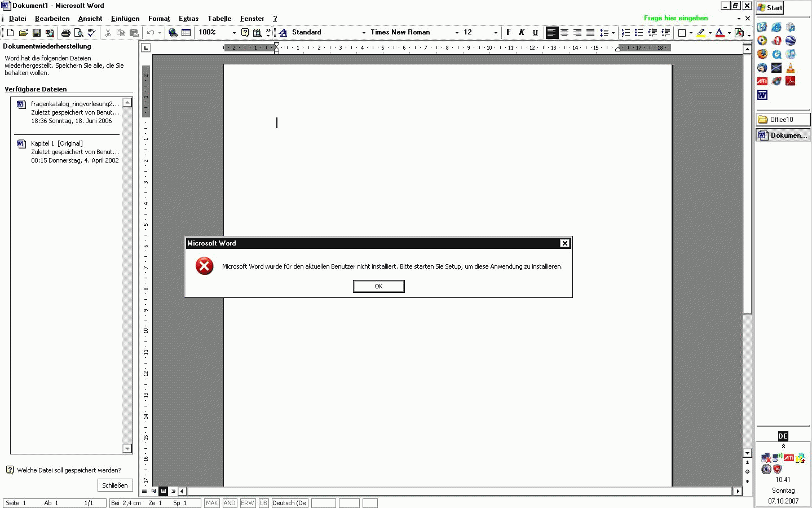Set left text alignment
The height and width of the screenshot is (508, 812).
(x=551, y=33)
